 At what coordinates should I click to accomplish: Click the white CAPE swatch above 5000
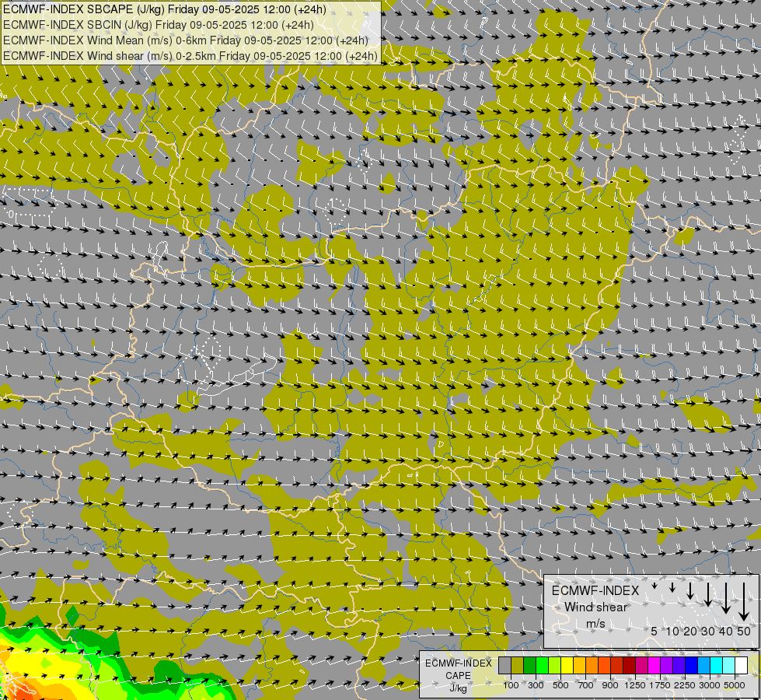(x=741, y=666)
